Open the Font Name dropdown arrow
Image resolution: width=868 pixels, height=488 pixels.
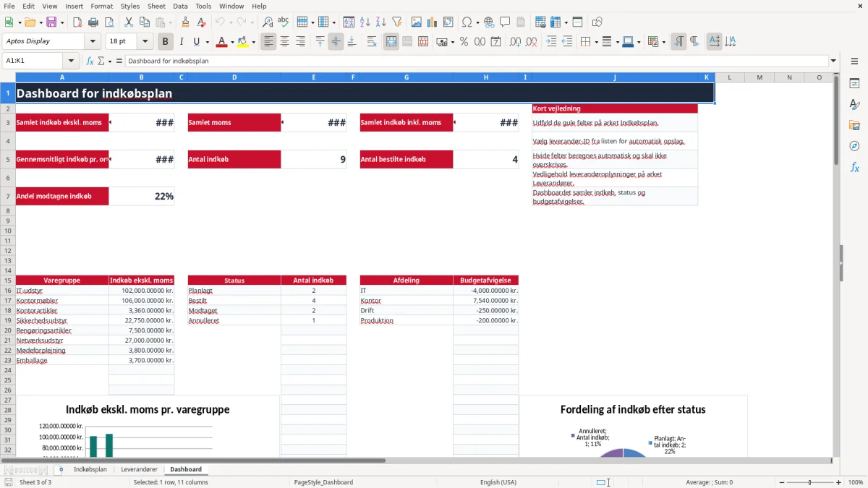[93, 41]
